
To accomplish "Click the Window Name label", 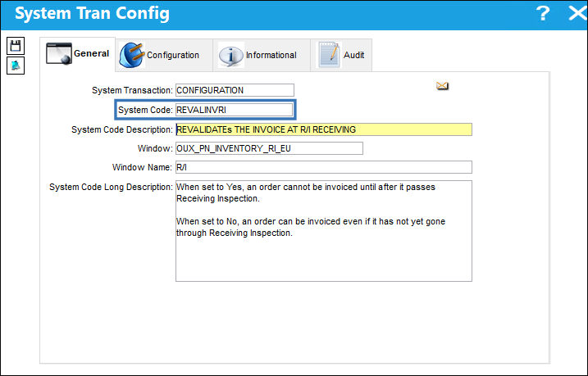I will [142, 167].
